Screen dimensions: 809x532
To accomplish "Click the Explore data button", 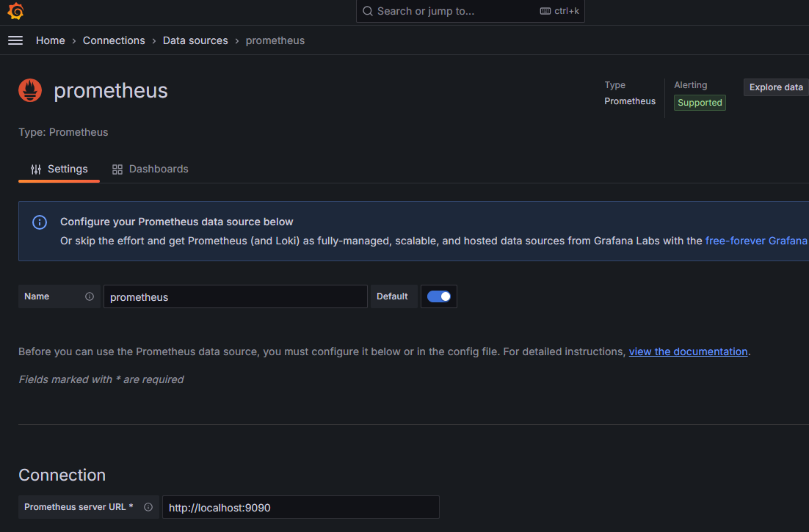I will (776, 87).
